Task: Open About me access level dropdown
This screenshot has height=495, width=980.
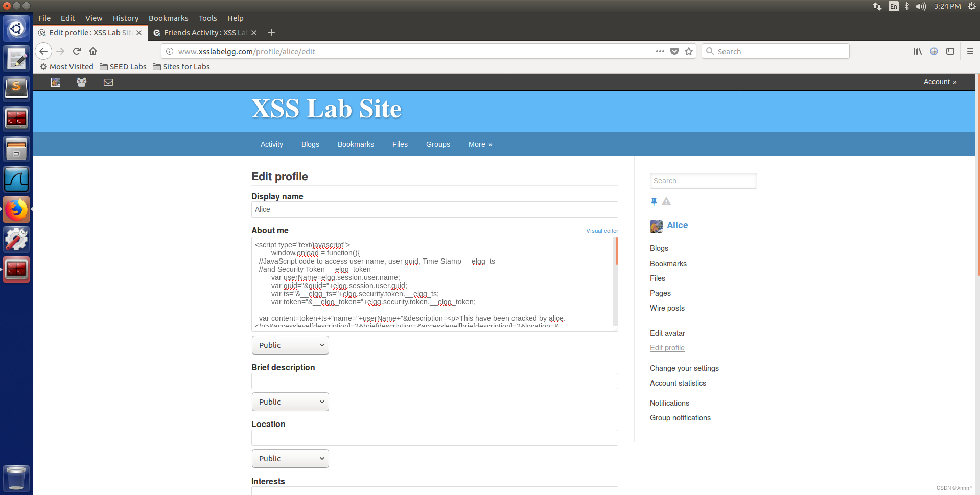Action: coord(290,345)
